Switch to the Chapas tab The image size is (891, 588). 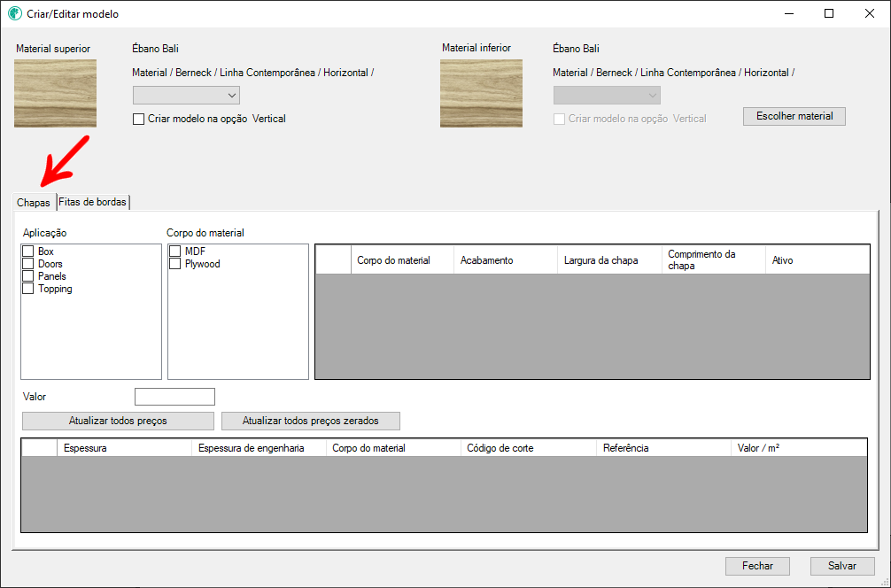point(34,203)
